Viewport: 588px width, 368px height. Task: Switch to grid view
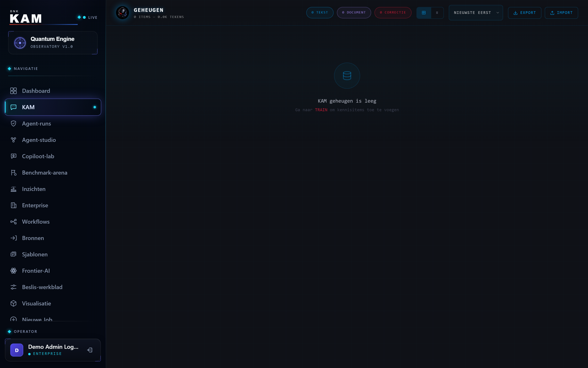click(x=423, y=13)
